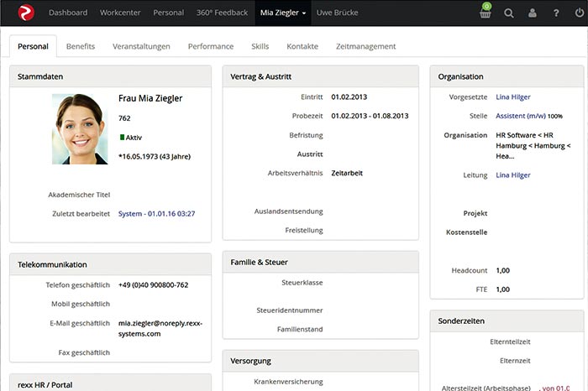Open Vorgesetzte link Lina Hilger
Viewport: 588px width, 391px height.
click(513, 97)
